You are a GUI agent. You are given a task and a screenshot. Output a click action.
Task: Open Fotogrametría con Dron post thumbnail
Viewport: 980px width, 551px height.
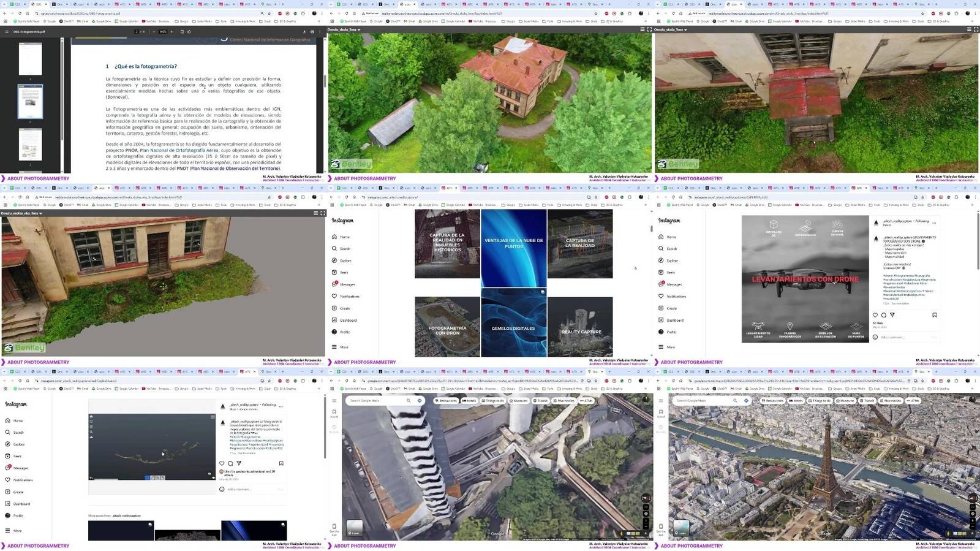pos(447,327)
